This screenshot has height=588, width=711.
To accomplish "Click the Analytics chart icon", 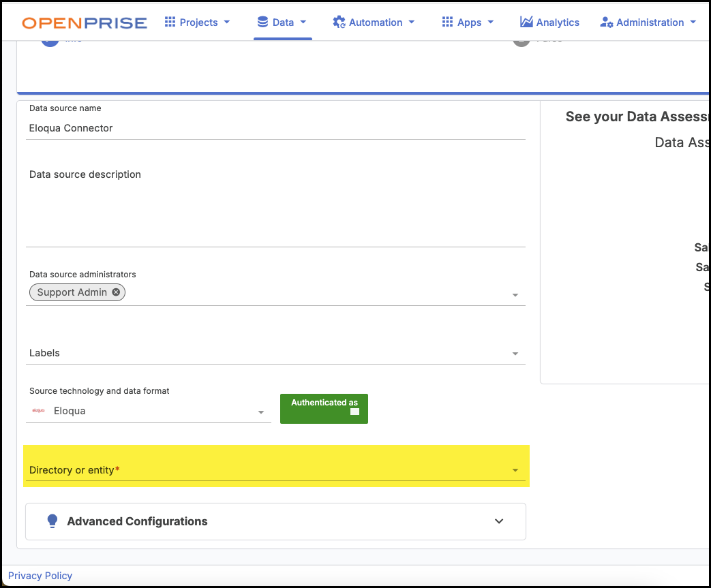I will pos(526,21).
